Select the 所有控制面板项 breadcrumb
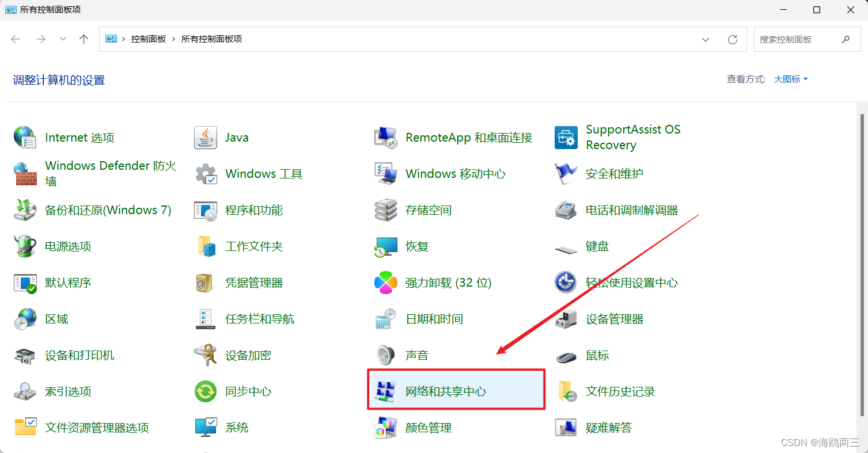The height and width of the screenshot is (453, 868). pyautogui.click(x=211, y=39)
